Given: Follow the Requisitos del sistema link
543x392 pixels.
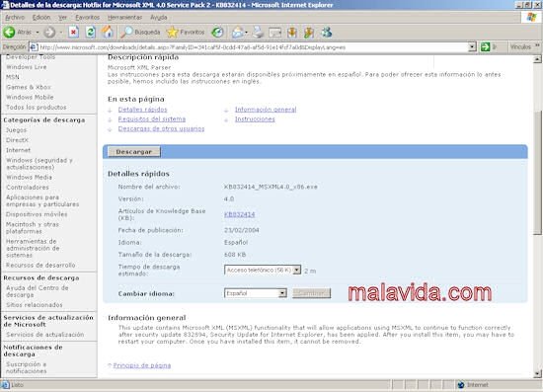Looking at the screenshot, I should pos(152,119).
